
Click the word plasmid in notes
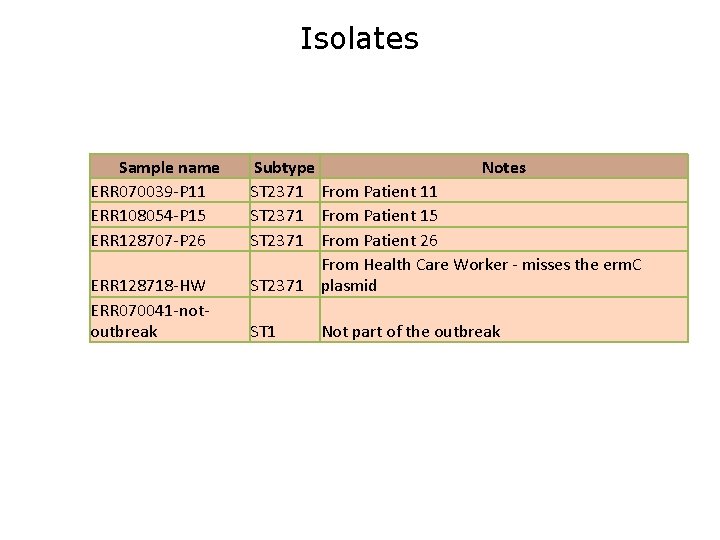pos(349,286)
